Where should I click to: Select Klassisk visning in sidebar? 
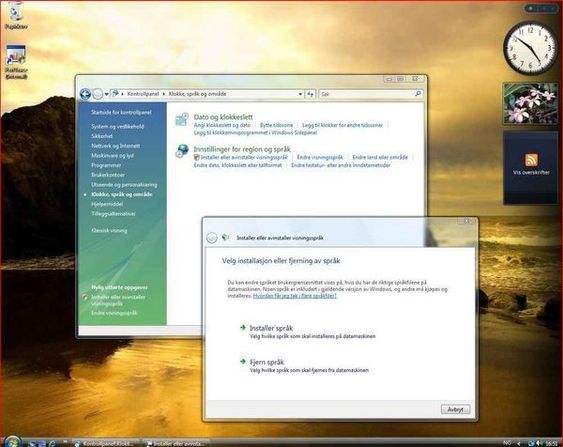click(109, 231)
